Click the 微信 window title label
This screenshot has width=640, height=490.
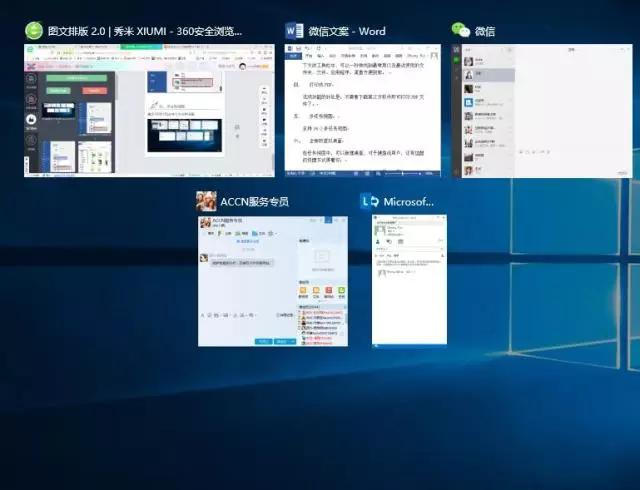(x=486, y=31)
